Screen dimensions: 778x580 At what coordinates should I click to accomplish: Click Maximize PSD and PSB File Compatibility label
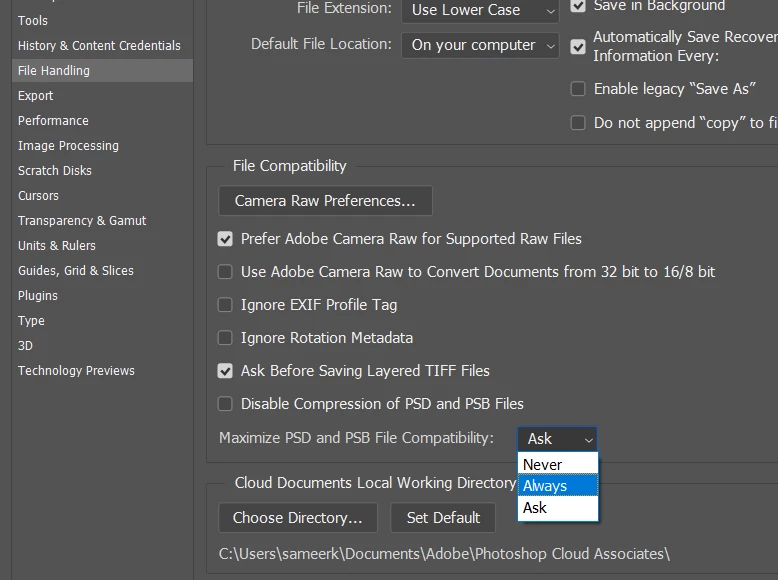(356, 438)
